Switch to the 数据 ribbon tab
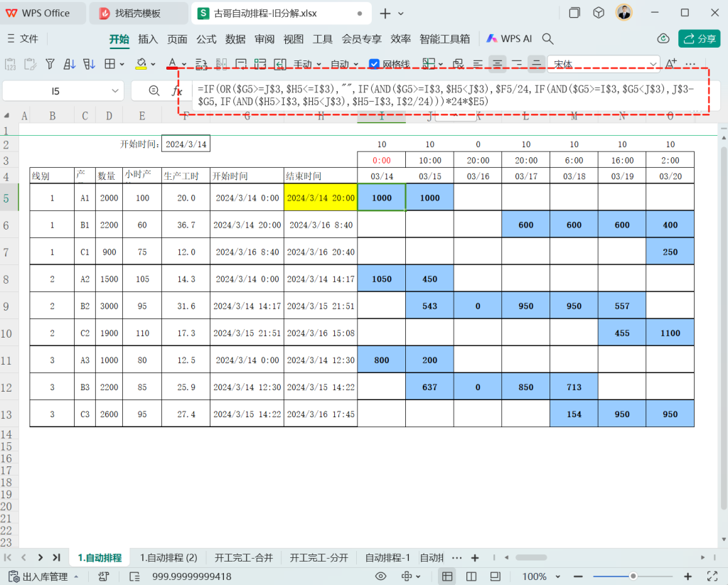 [235, 39]
